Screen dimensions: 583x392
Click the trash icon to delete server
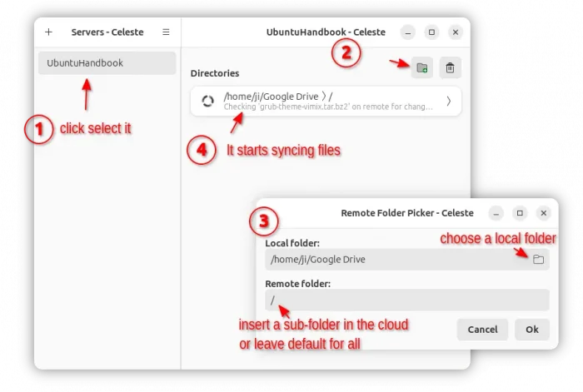[x=450, y=68]
